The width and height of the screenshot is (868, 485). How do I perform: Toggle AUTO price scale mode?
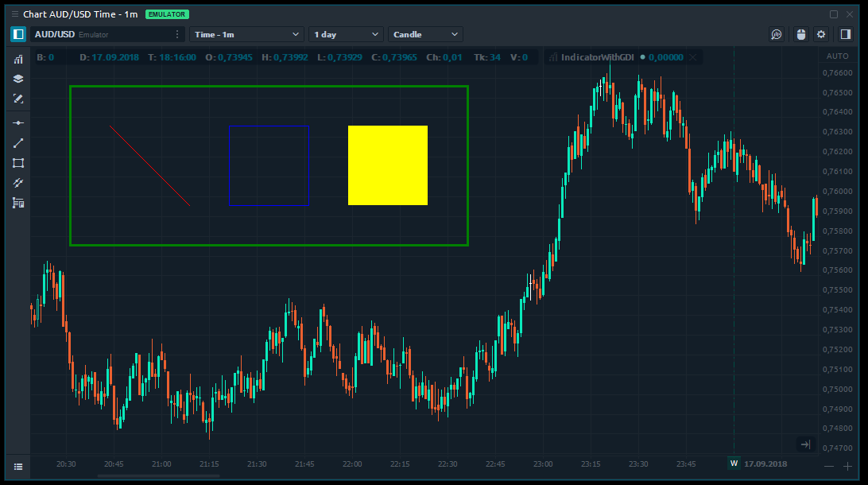click(x=838, y=56)
